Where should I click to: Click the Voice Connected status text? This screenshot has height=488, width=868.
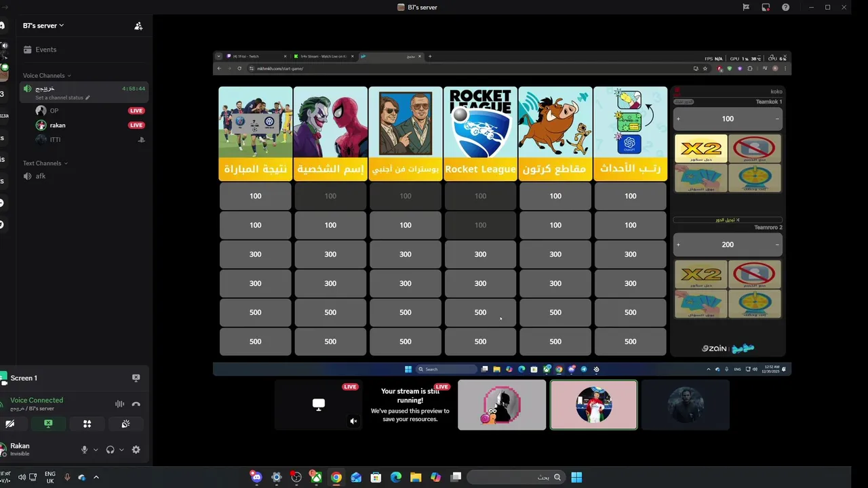click(x=37, y=401)
